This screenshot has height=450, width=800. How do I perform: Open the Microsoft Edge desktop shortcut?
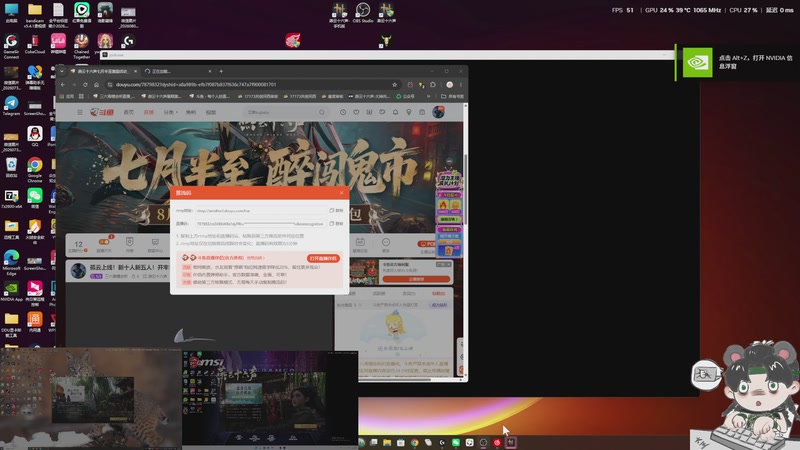[11, 262]
